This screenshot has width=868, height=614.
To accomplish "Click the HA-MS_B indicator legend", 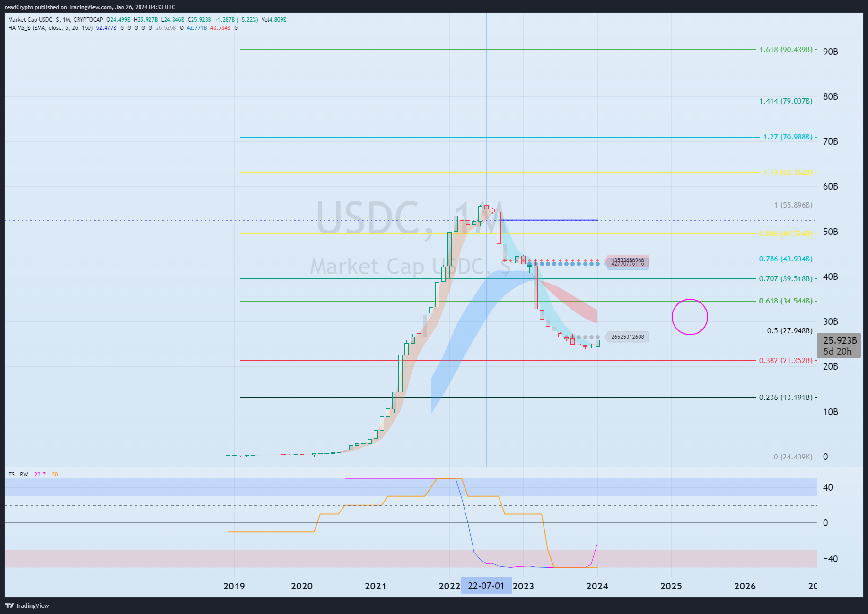I will pyautogui.click(x=50, y=28).
